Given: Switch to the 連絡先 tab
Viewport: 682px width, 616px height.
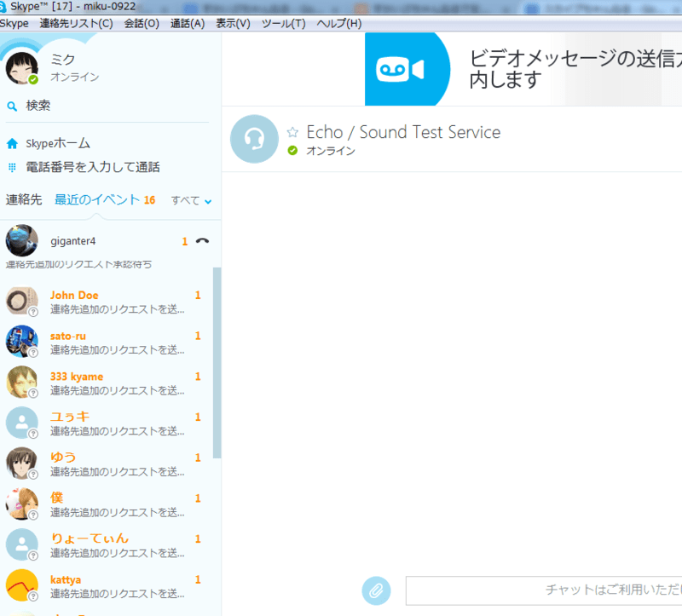Looking at the screenshot, I should click(24, 200).
